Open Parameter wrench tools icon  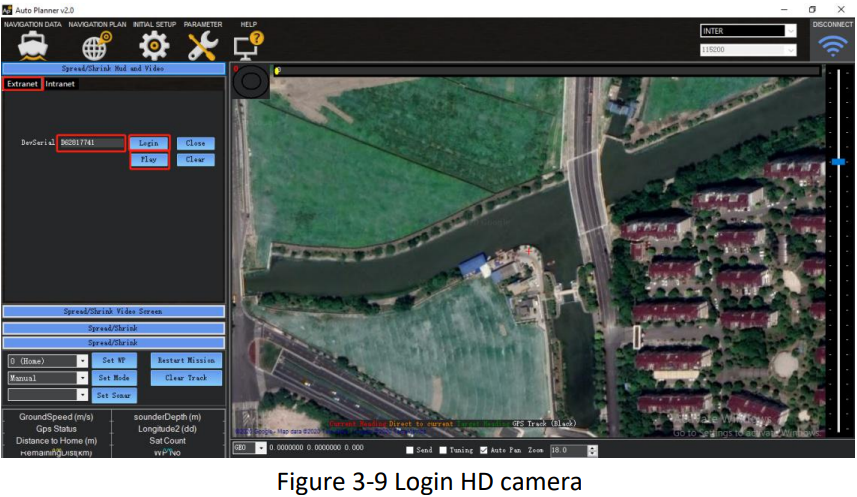tap(203, 46)
